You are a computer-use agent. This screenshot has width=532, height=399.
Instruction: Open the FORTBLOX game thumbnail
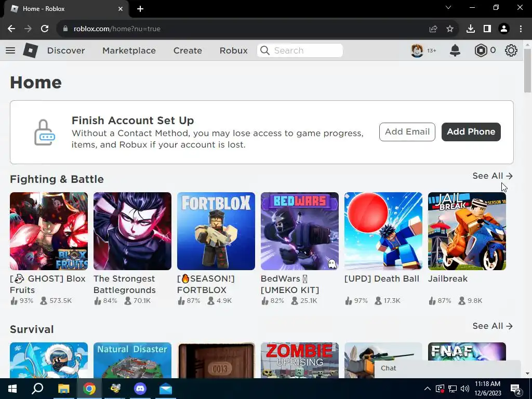click(216, 231)
